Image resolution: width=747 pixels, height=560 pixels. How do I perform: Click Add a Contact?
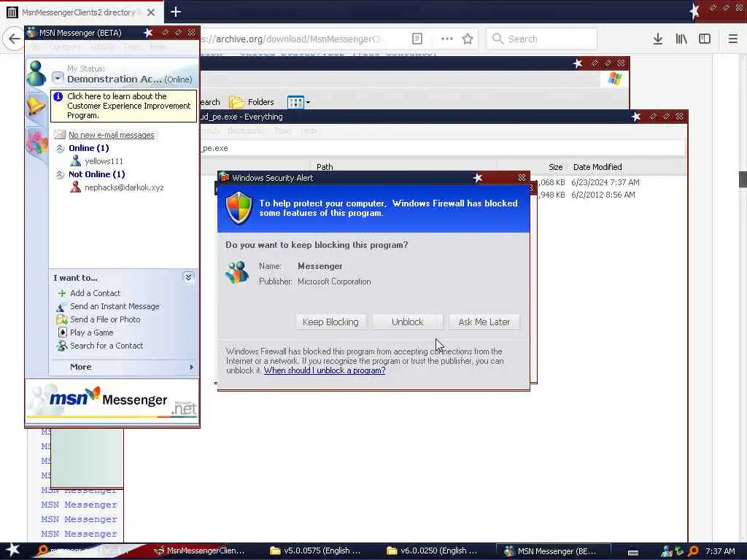click(x=96, y=293)
